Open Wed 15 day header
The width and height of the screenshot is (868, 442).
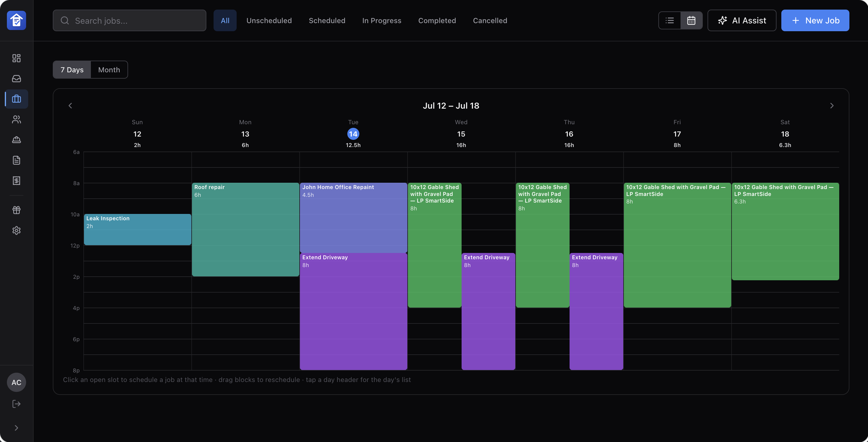tap(461, 134)
